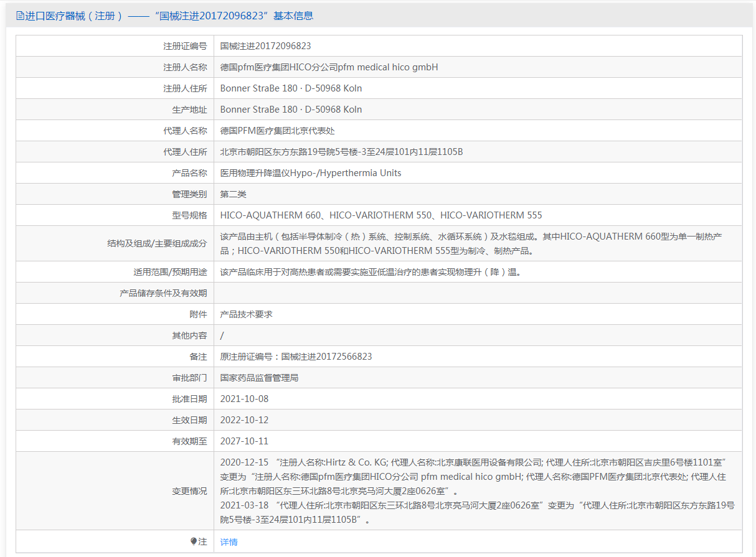Select expiry date 2027-10-11
This screenshot has width=756, height=557.
pos(245,441)
